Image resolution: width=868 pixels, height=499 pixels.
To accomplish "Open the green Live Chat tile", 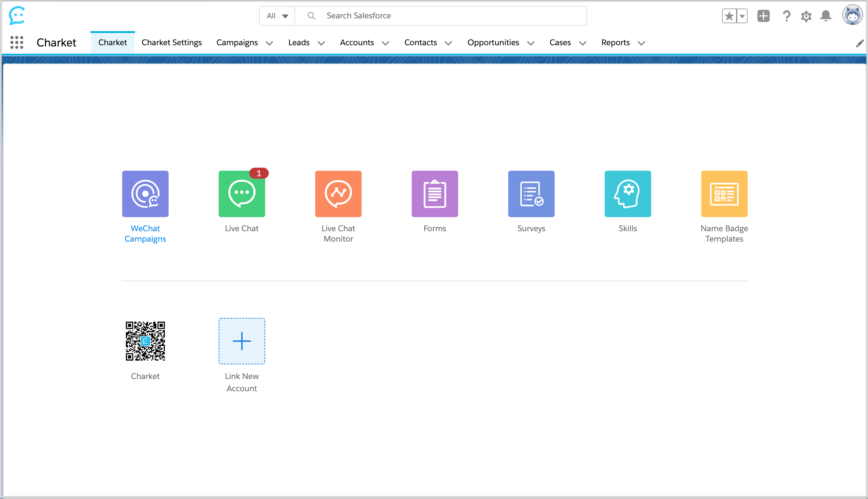I will [x=242, y=194].
